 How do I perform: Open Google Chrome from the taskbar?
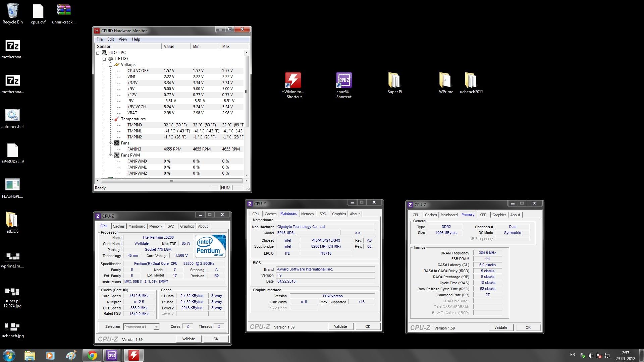coord(92,355)
